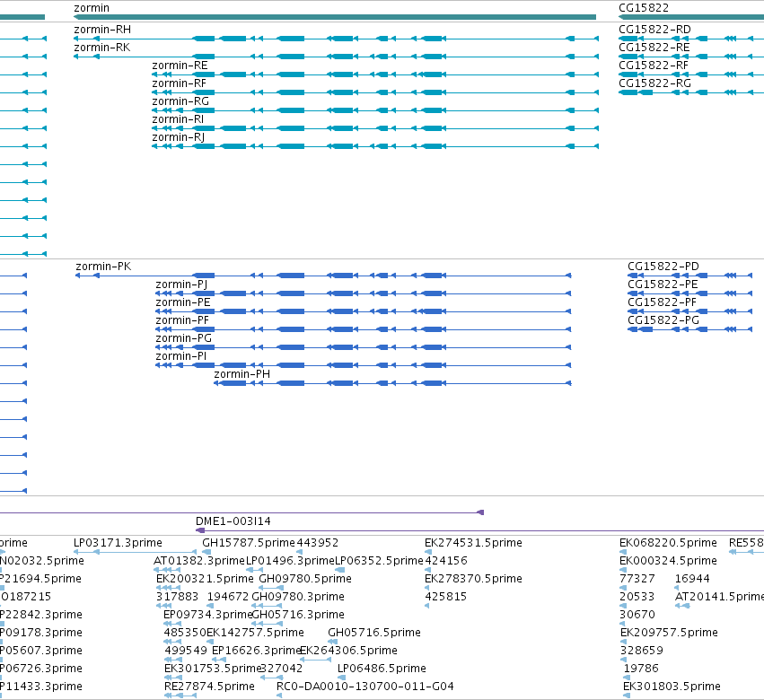Select the 317883 feature label
Screen dimensions: 764x700
tap(177, 597)
